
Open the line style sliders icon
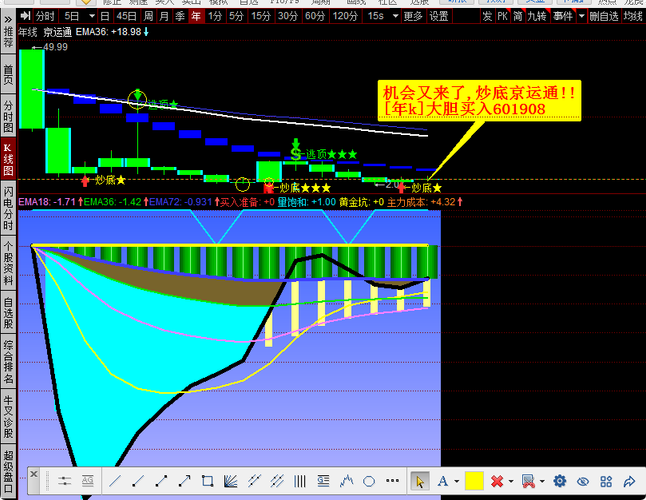(65, 481)
